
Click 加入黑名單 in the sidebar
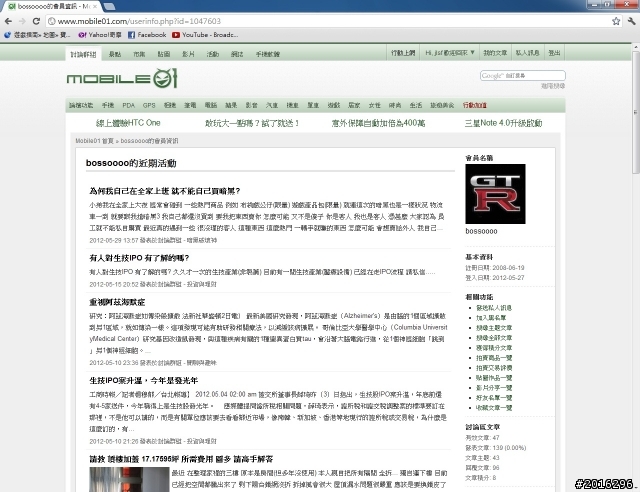coord(491,318)
